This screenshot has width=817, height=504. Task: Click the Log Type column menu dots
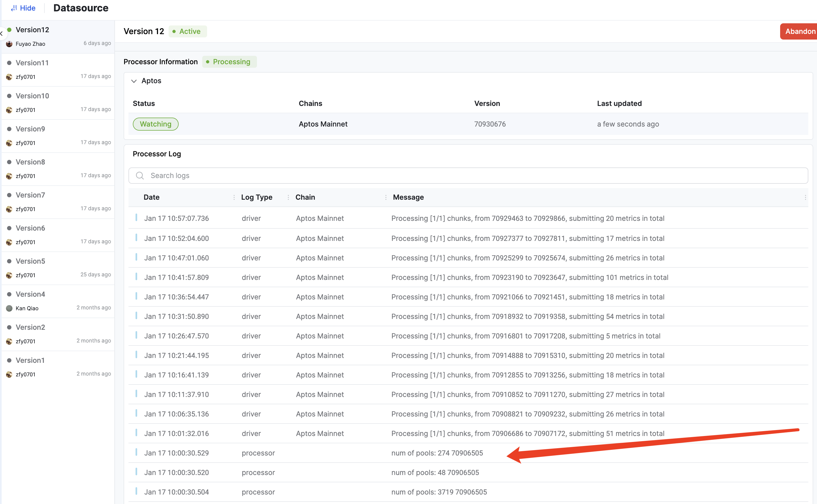[288, 197]
